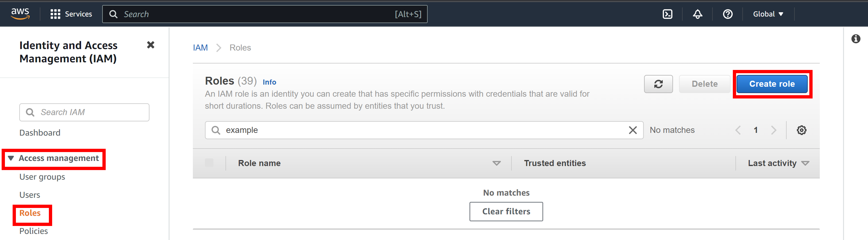Viewport: 868px width, 240px height.
Task: Go to Users in the sidebar
Action: (30, 195)
